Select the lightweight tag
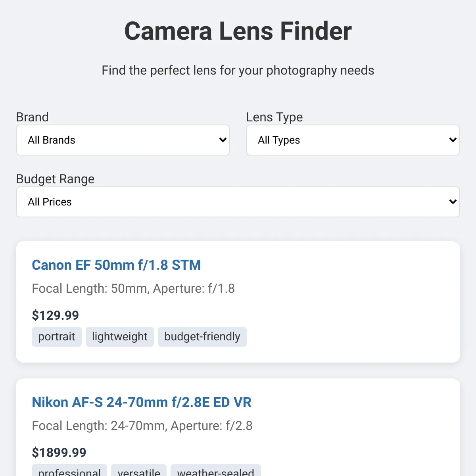The height and width of the screenshot is (476, 476). click(x=120, y=337)
